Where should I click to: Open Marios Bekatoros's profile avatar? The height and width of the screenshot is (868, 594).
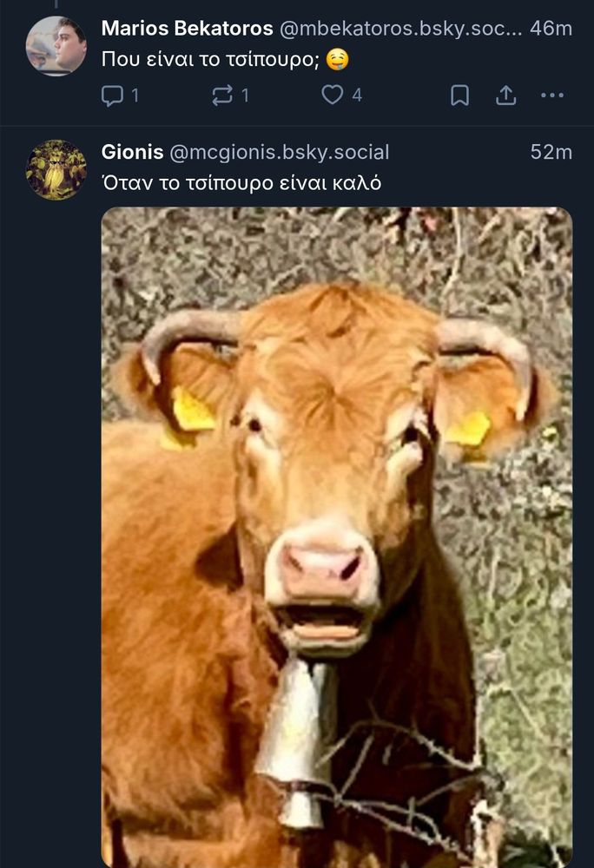(56, 45)
